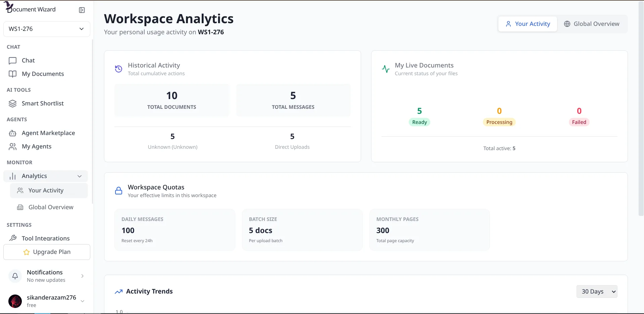Click the Failed status badge
Screen dimensions: 644x314
(579, 122)
